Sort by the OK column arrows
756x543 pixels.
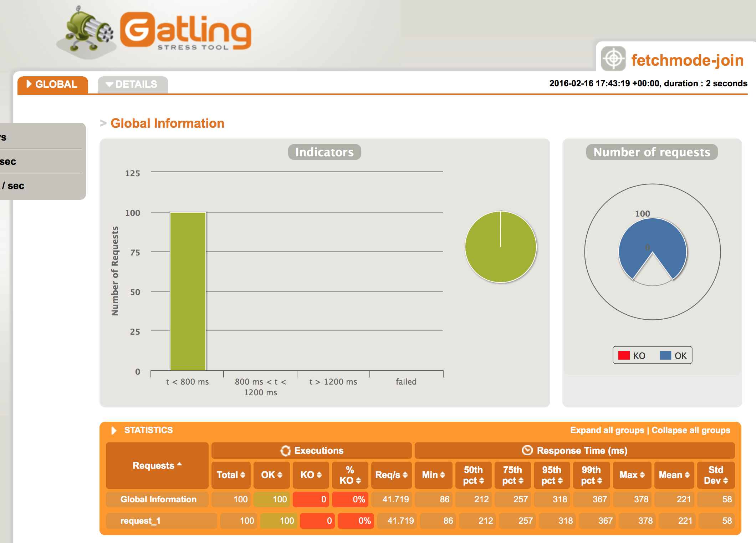tap(280, 475)
